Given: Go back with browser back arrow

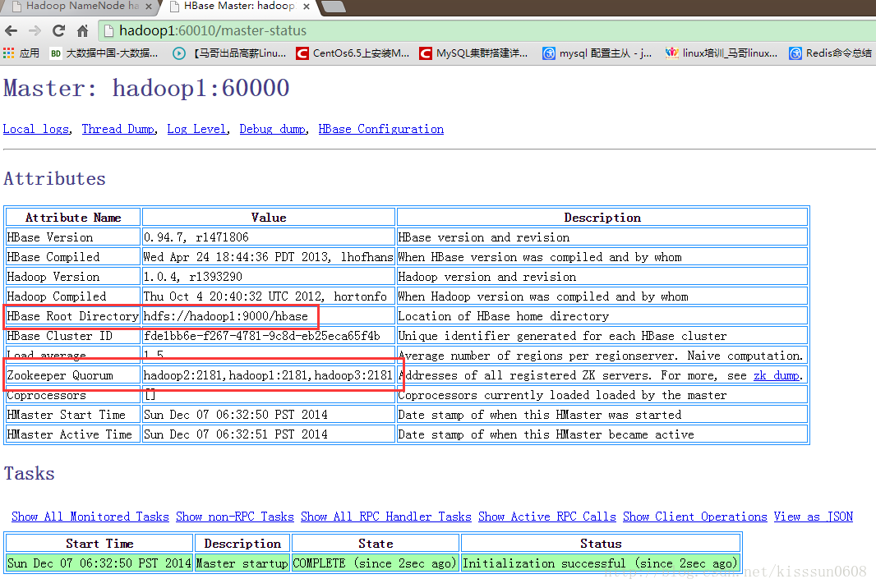Looking at the screenshot, I should click(x=12, y=30).
